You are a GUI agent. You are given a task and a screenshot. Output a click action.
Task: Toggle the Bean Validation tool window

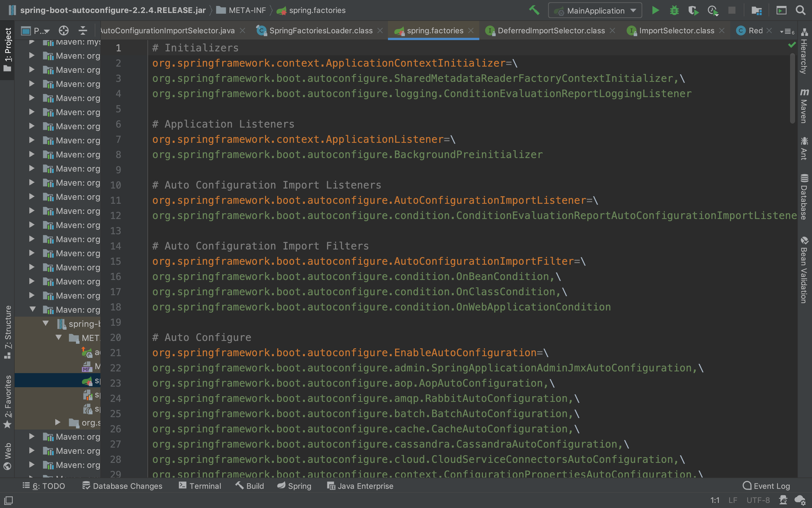pos(804,270)
